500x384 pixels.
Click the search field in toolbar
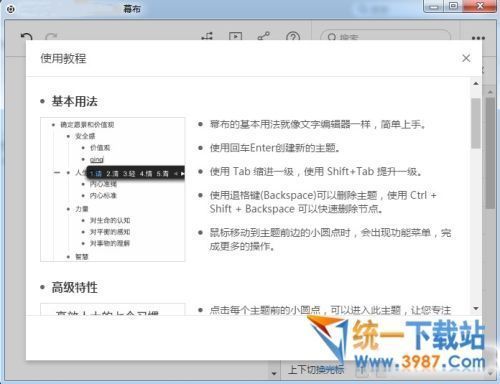(385, 36)
